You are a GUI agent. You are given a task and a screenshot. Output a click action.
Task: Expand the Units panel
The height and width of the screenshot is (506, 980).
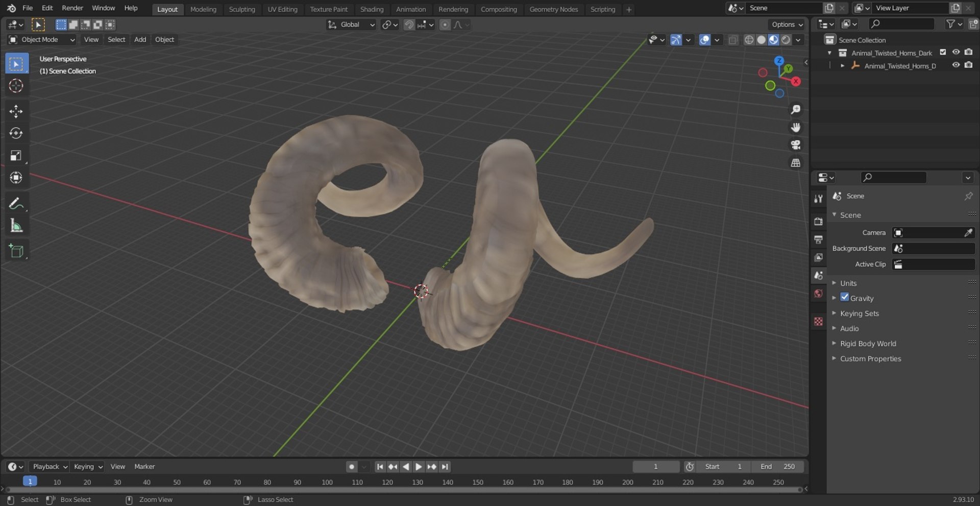848,283
